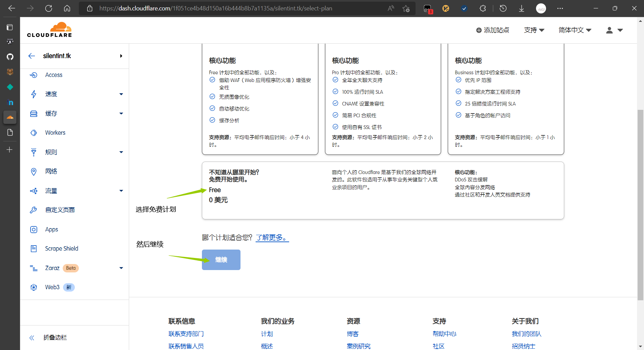Select the Free plan card
The image size is (644, 350).
point(383,190)
